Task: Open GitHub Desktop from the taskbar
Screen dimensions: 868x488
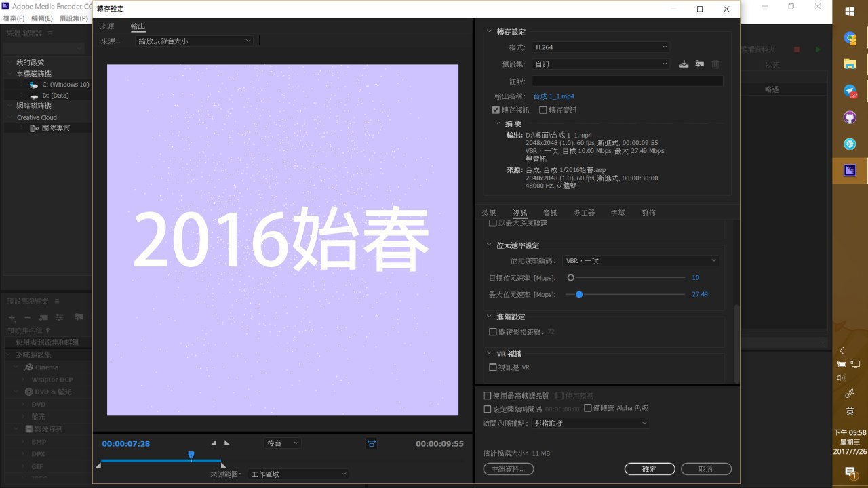Action: tap(850, 117)
